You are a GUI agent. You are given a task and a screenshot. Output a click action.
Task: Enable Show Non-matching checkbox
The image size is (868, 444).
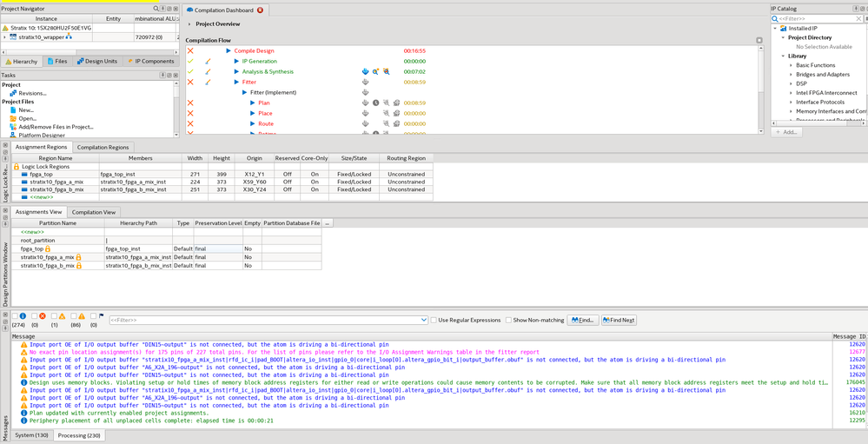click(508, 320)
